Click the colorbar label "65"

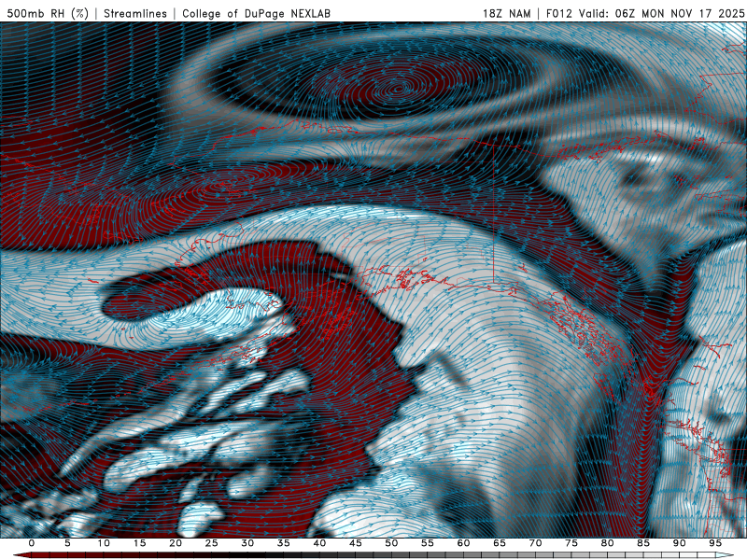pyautogui.click(x=500, y=543)
